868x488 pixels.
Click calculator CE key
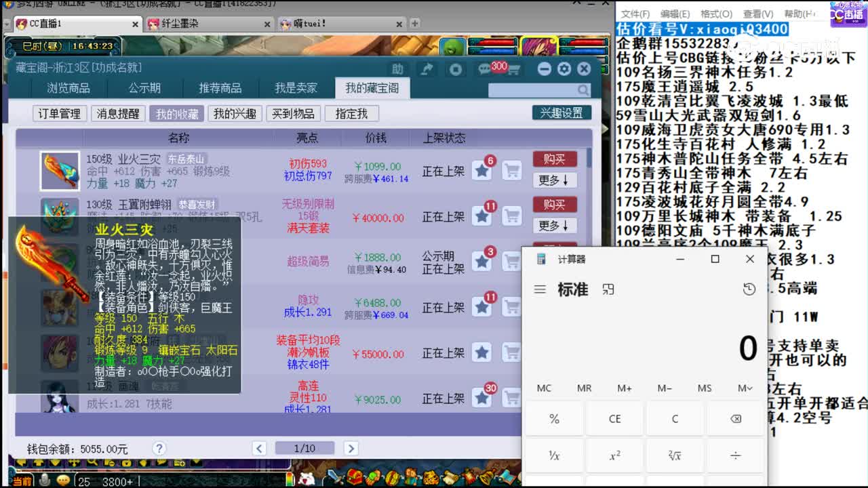point(614,419)
